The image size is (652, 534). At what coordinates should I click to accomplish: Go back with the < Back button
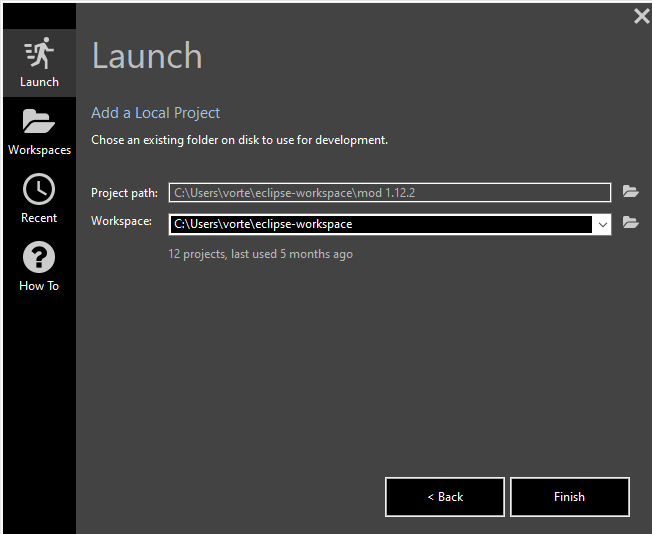click(445, 497)
